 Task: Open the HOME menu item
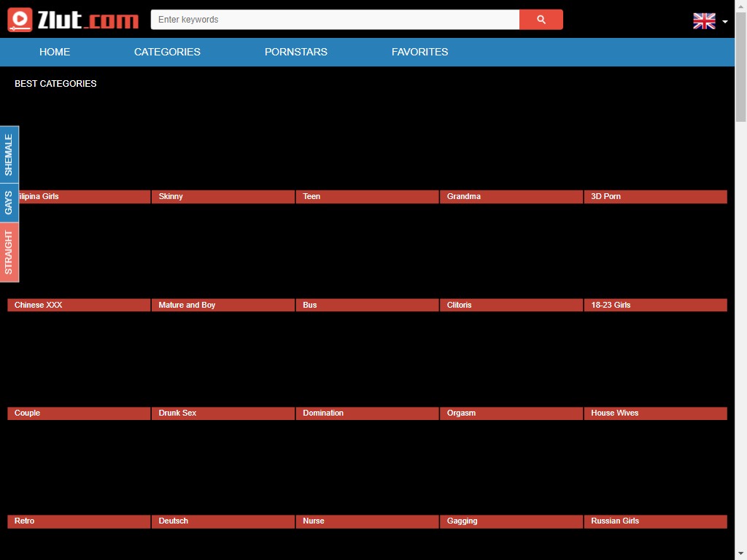pos(55,52)
